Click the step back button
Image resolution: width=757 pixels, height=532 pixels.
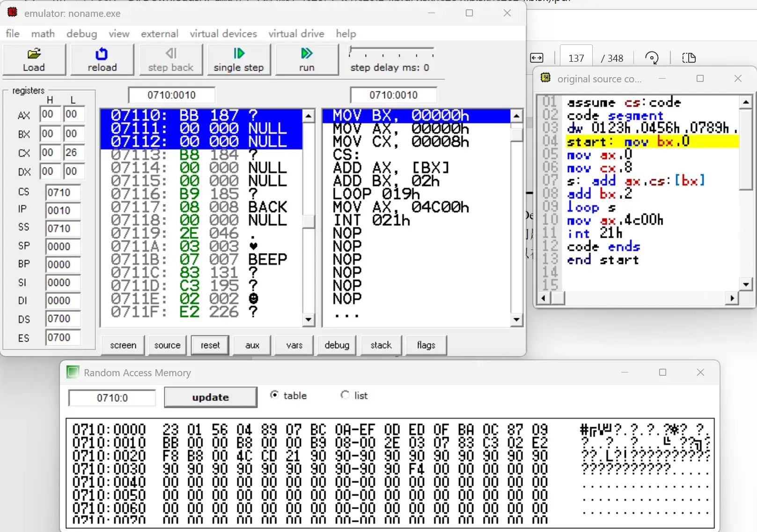pyautogui.click(x=170, y=59)
